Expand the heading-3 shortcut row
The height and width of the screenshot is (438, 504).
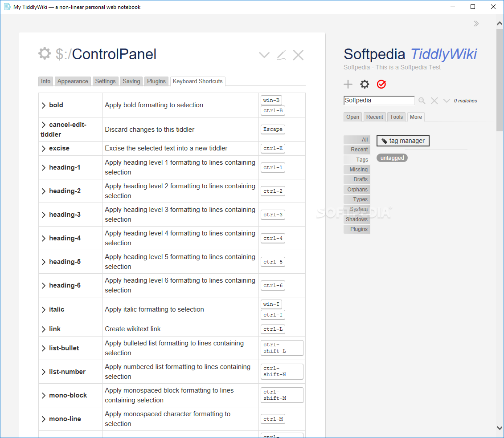point(44,215)
